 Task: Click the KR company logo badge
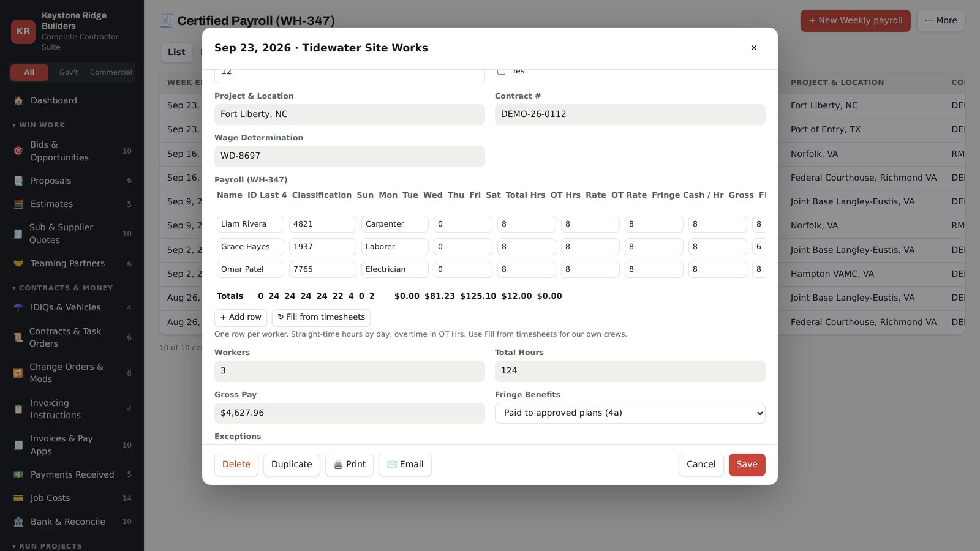(23, 31)
